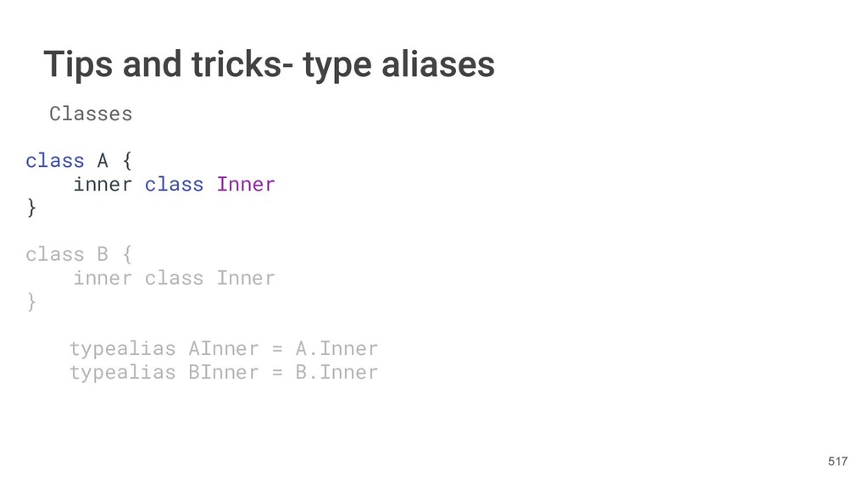Click the "AInner" alias name
Image resolution: width=868 pixels, height=488 pixels.
tap(224, 348)
